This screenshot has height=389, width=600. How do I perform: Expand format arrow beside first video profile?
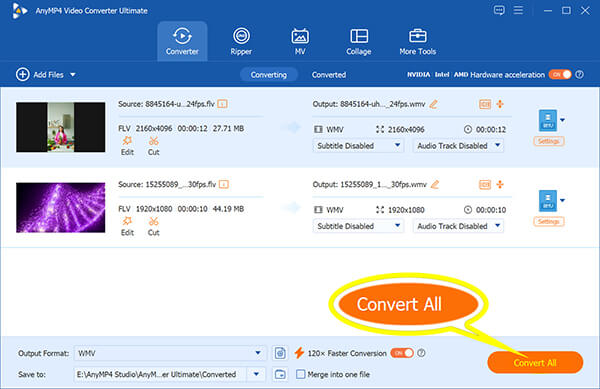[562, 120]
